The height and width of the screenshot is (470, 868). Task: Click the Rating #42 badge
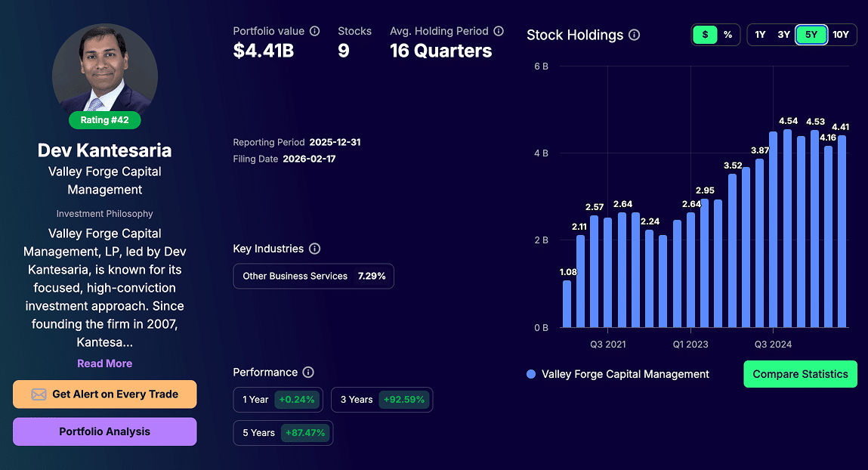pos(104,119)
